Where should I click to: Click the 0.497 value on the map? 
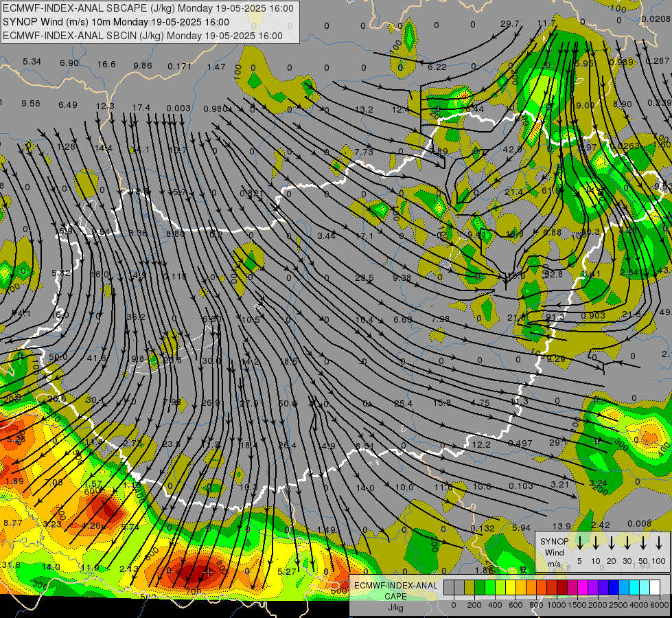(520, 444)
